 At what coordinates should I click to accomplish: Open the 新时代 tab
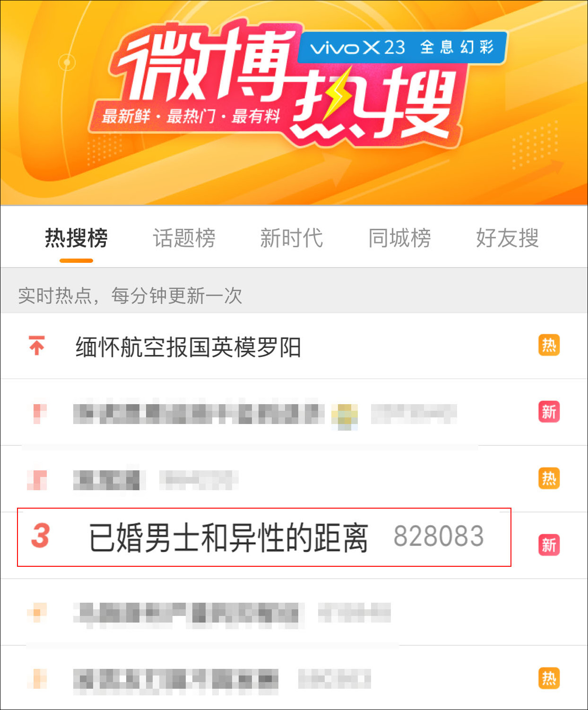292,238
